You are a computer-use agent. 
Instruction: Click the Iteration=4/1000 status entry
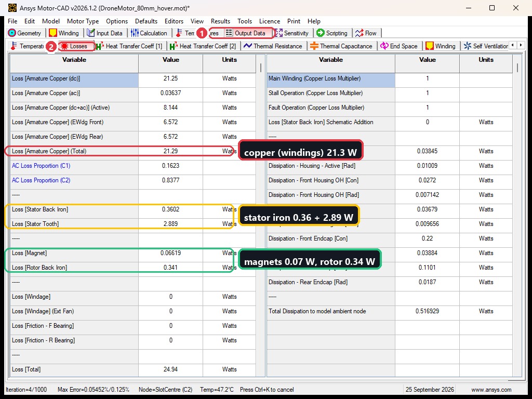pyautogui.click(x=26, y=390)
